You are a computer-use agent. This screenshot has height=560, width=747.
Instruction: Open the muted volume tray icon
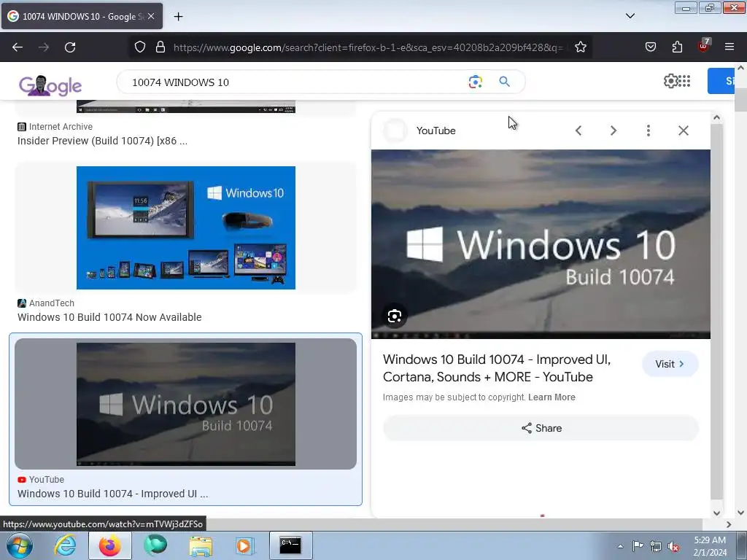coord(673,546)
